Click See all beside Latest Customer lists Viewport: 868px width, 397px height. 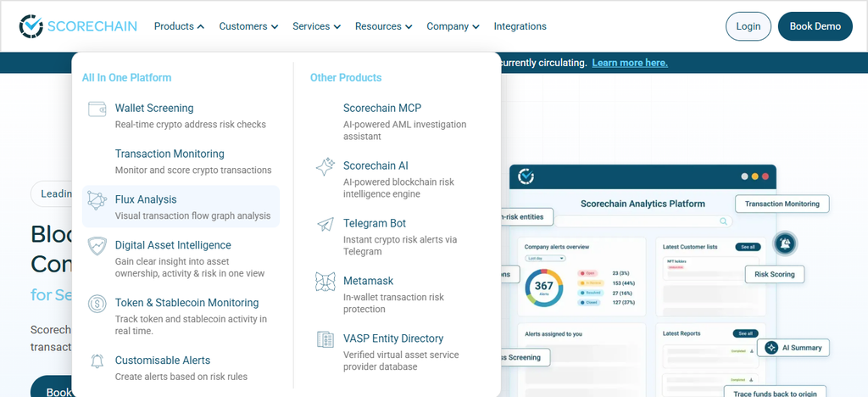(748, 247)
